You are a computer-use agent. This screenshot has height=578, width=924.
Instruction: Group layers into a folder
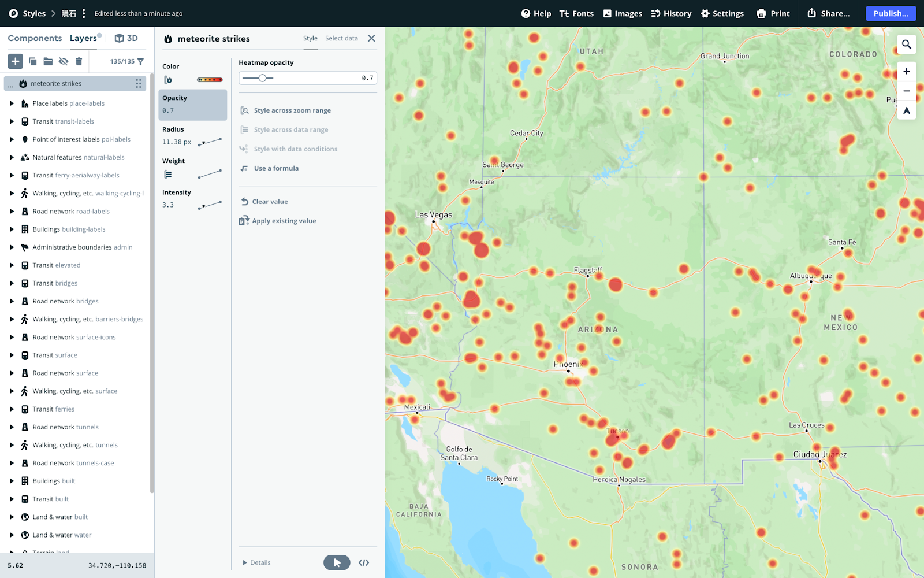[x=48, y=61]
